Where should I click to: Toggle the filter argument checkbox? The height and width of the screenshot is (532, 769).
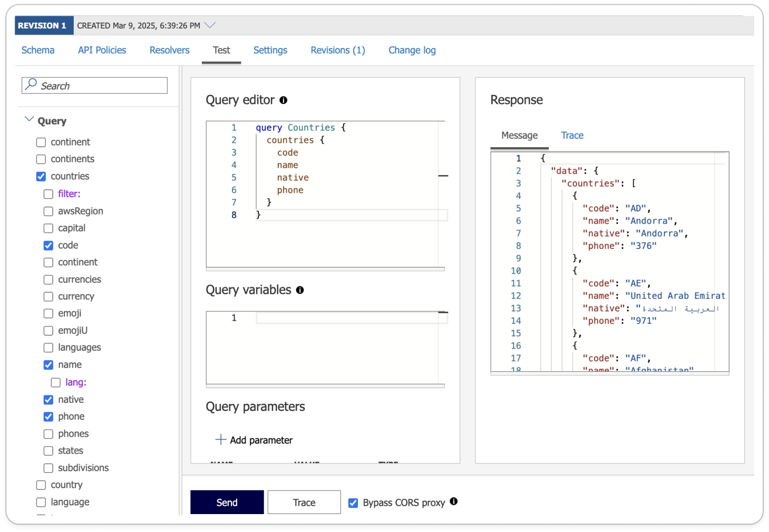pyautogui.click(x=48, y=194)
